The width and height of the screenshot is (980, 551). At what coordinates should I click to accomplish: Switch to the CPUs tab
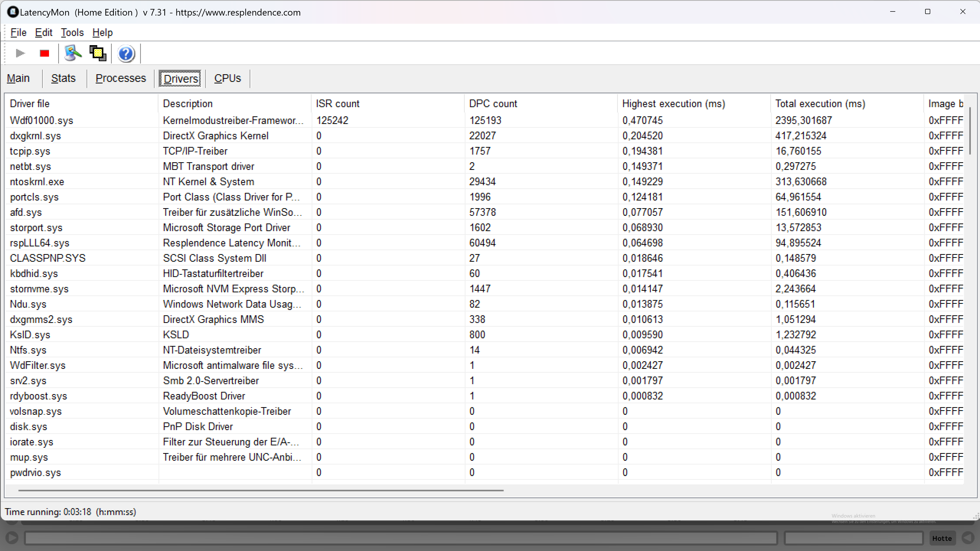227,78
